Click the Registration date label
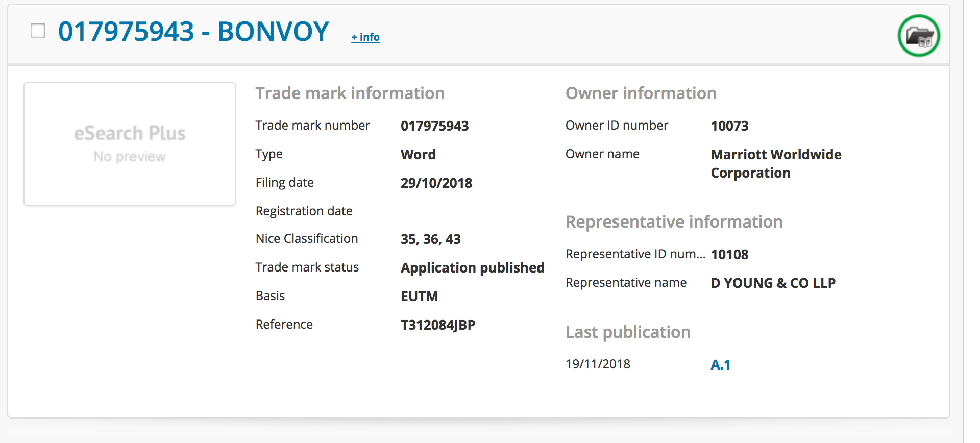980x443 pixels. pyautogui.click(x=304, y=211)
